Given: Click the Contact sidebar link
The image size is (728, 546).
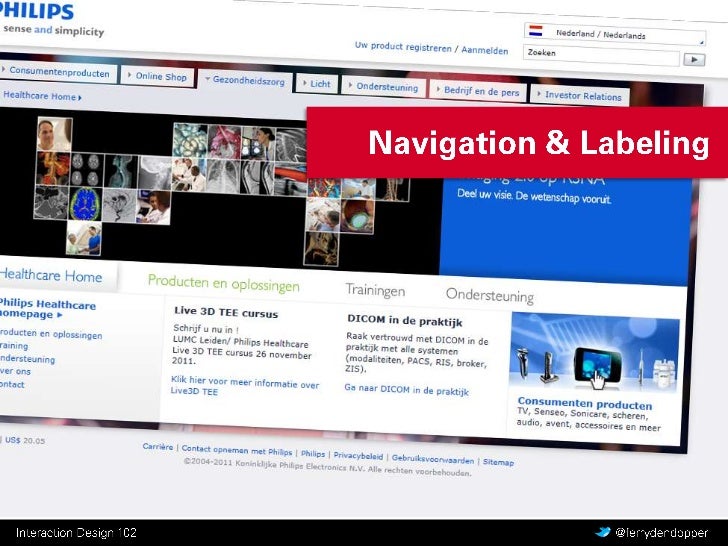Looking at the screenshot, I should click(12, 384).
